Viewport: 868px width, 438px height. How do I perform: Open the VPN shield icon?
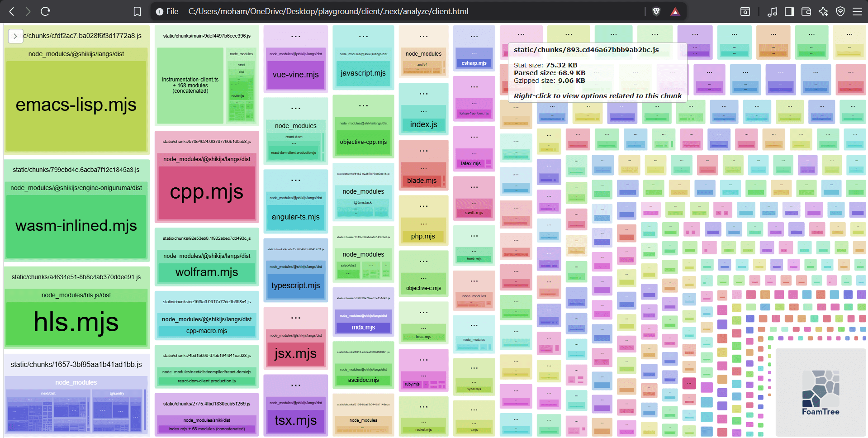[x=840, y=11]
